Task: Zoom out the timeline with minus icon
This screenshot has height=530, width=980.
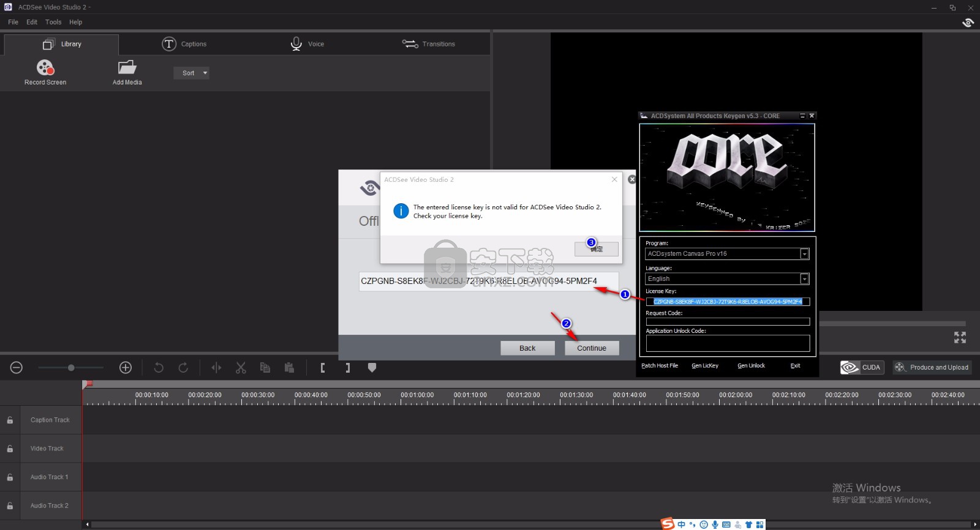Action: (x=17, y=367)
